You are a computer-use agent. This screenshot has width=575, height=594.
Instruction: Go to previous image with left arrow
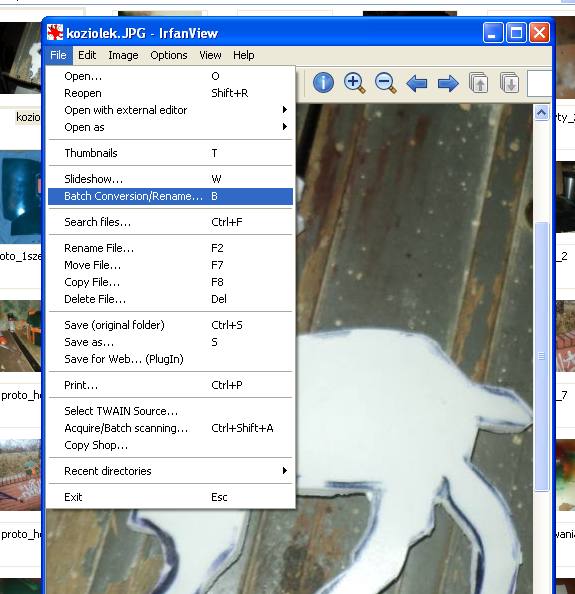pyautogui.click(x=416, y=83)
